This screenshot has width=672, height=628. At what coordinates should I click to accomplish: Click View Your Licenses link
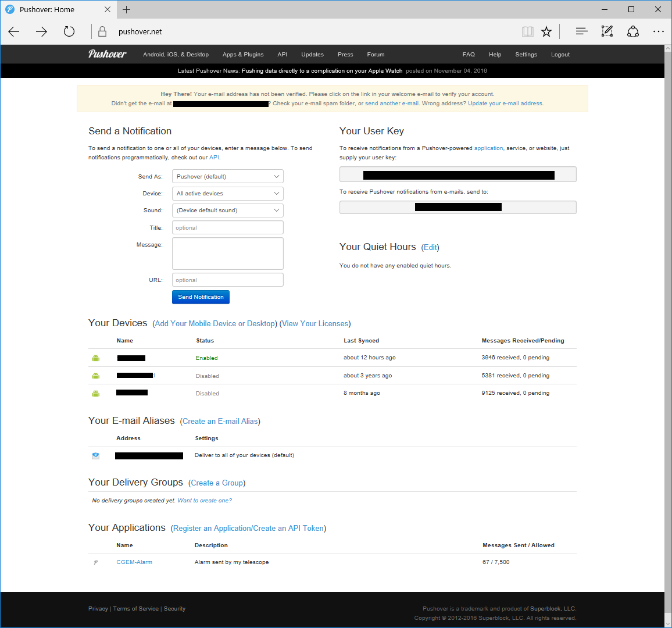pos(315,324)
